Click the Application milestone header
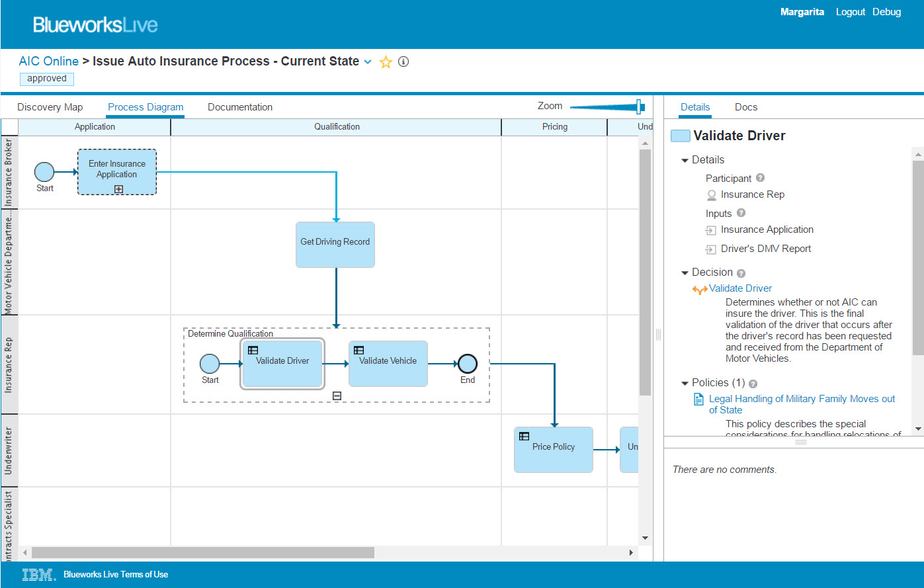The height and width of the screenshot is (588, 924). click(x=95, y=127)
